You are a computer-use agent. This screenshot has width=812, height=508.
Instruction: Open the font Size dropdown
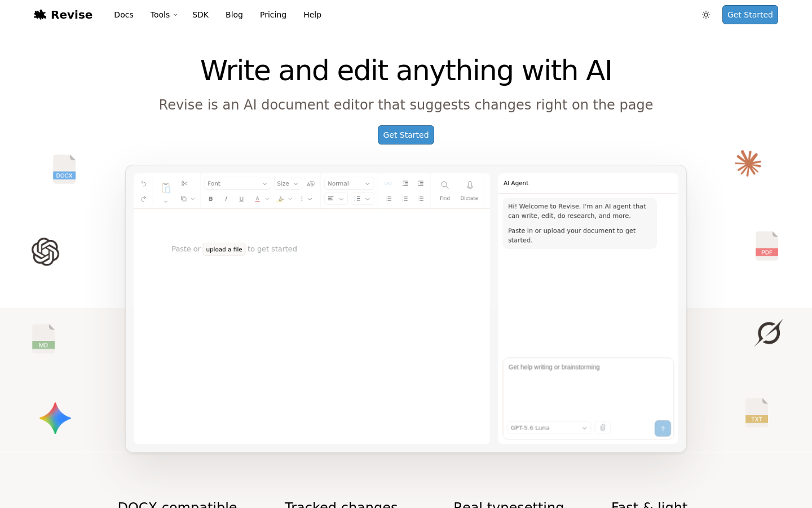288,183
